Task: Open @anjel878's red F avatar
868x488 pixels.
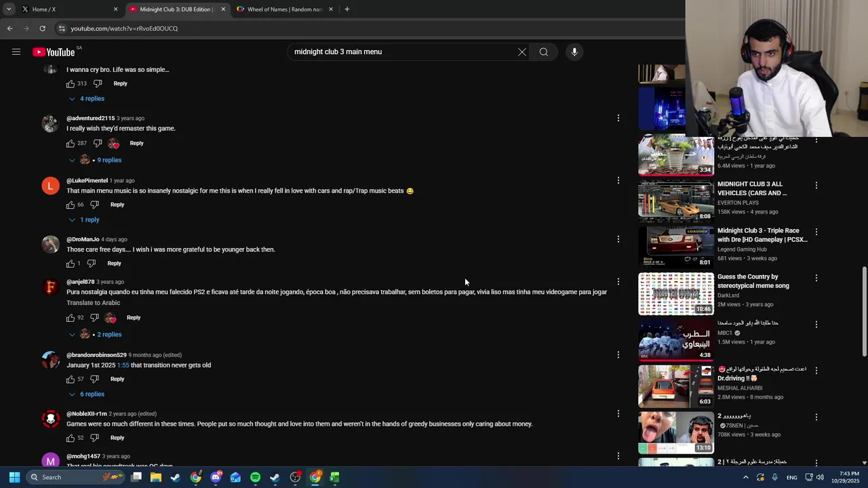Action: pyautogui.click(x=51, y=287)
